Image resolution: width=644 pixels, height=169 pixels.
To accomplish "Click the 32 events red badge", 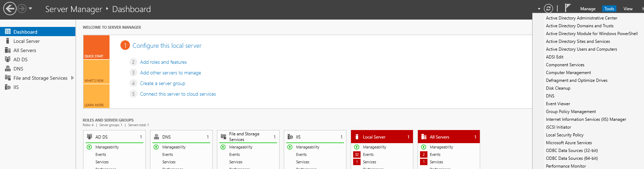I will [x=357, y=154].
